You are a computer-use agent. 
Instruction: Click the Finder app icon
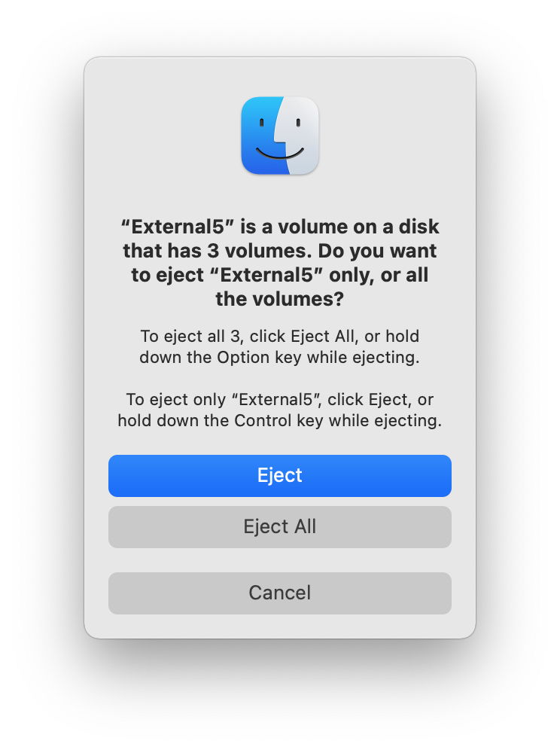pyautogui.click(x=280, y=136)
